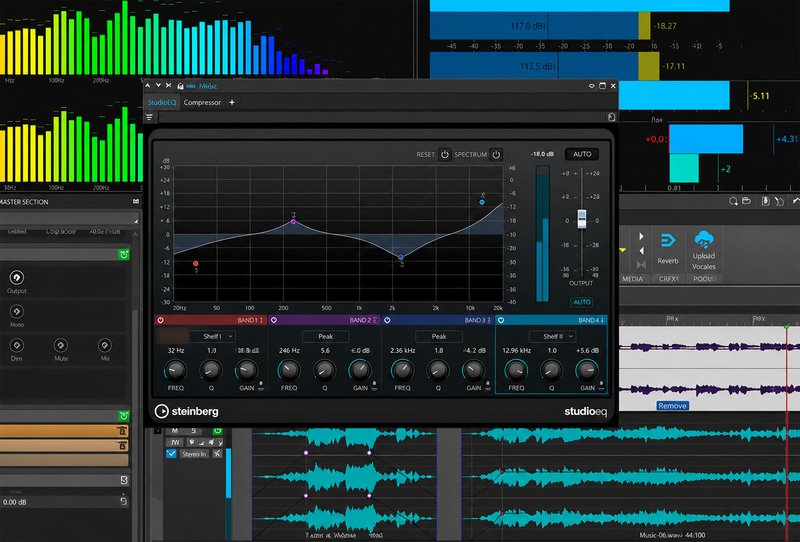Add a plugin with the plus tab
Image resolution: width=800 pixels, height=542 pixels.
(232, 103)
